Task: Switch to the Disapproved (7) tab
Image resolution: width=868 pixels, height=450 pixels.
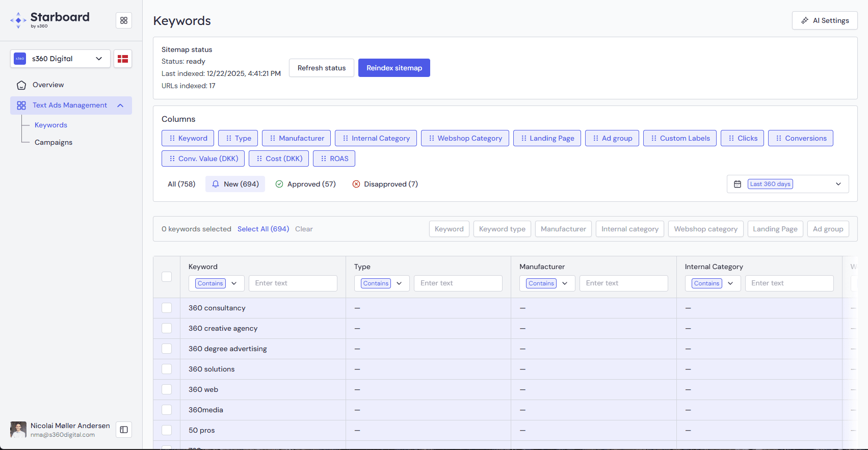Action: coord(385,184)
